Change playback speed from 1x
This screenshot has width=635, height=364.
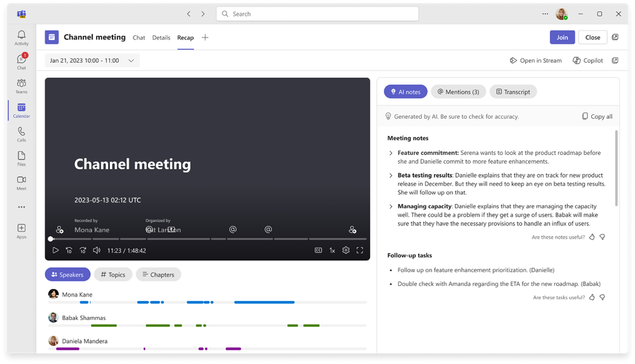[332, 251]
